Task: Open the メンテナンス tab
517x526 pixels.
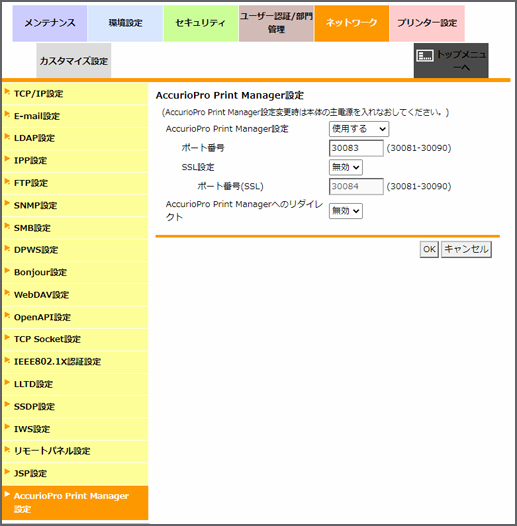Action: [x=50, y=23]
